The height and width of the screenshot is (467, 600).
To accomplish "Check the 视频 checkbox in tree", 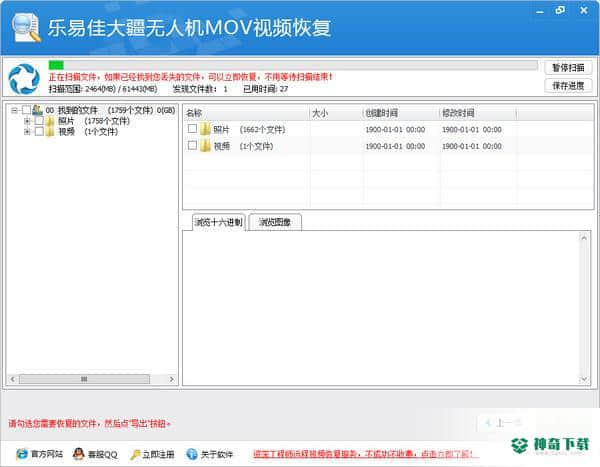I will coord(39,132).
